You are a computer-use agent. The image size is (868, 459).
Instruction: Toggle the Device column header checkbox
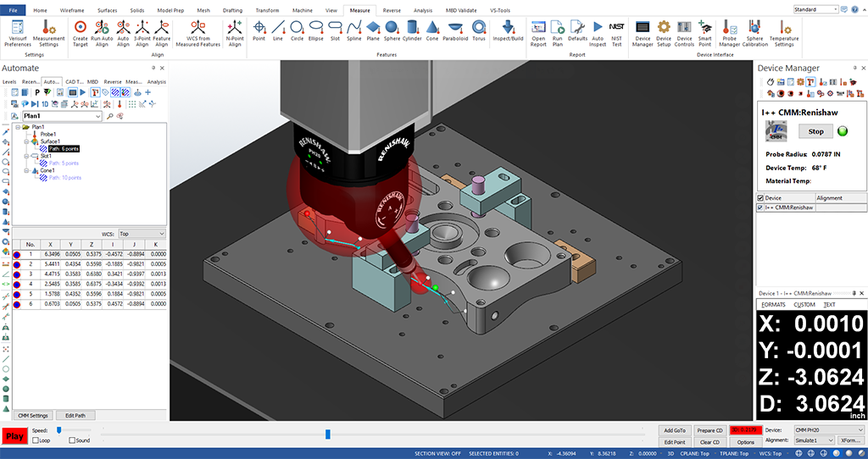tap(760, 198)
